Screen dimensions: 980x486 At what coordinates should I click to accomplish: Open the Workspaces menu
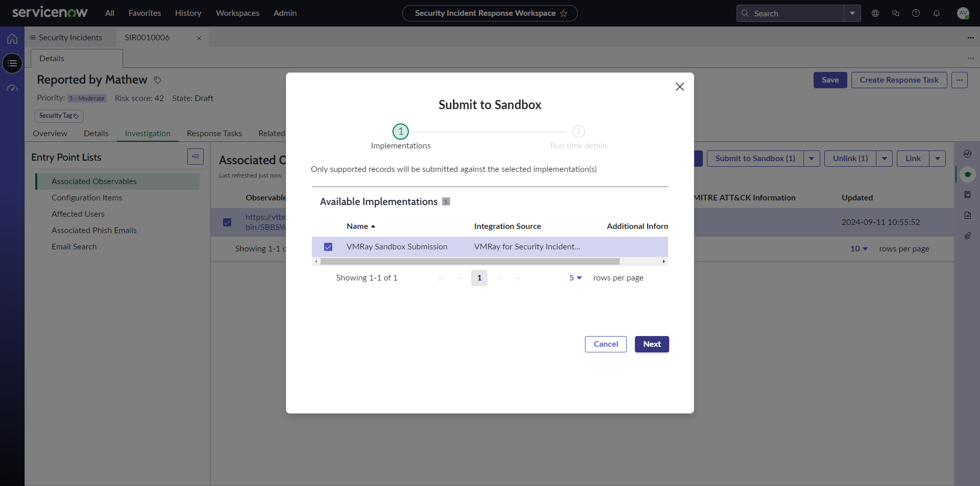(237, 13)
